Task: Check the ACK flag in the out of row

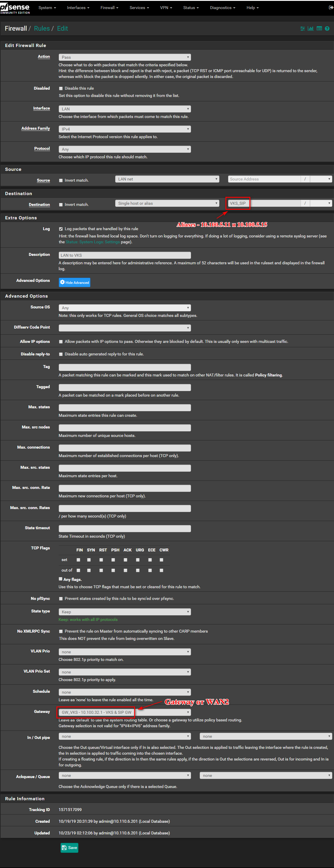Action: [125, 570]
